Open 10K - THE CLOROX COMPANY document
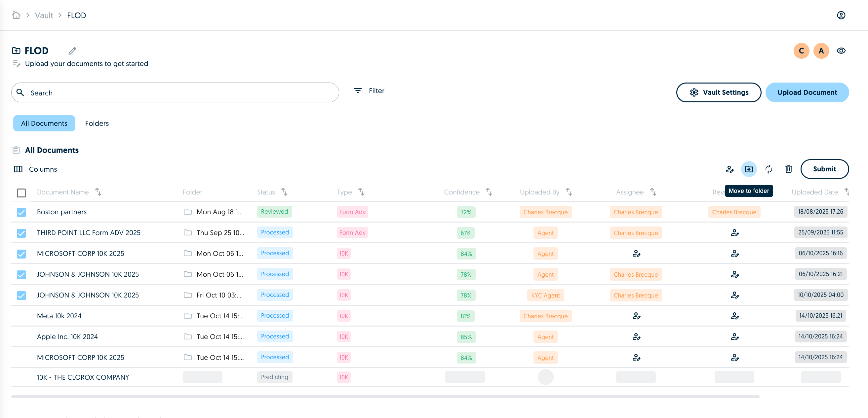This screenshot has height=418, width=868. coord(83,378)
